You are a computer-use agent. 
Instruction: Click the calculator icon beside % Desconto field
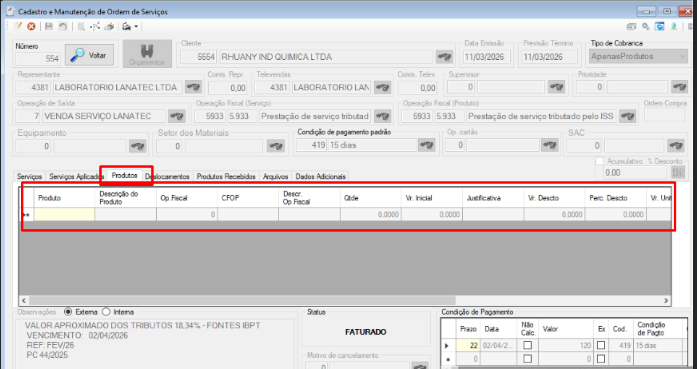click(677, 172)
